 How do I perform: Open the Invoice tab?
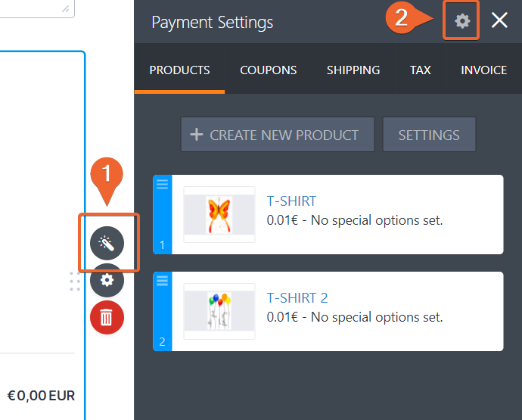tap(484, 70)
